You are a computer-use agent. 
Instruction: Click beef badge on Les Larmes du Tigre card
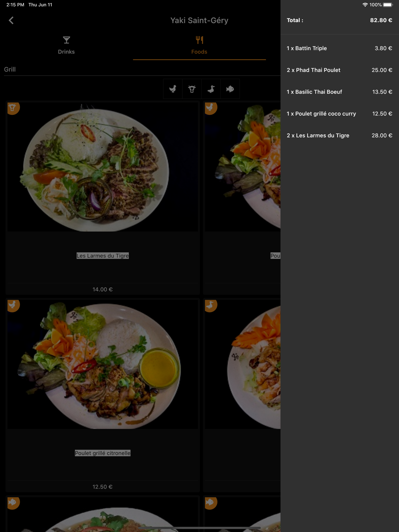[x=13, y=108]
